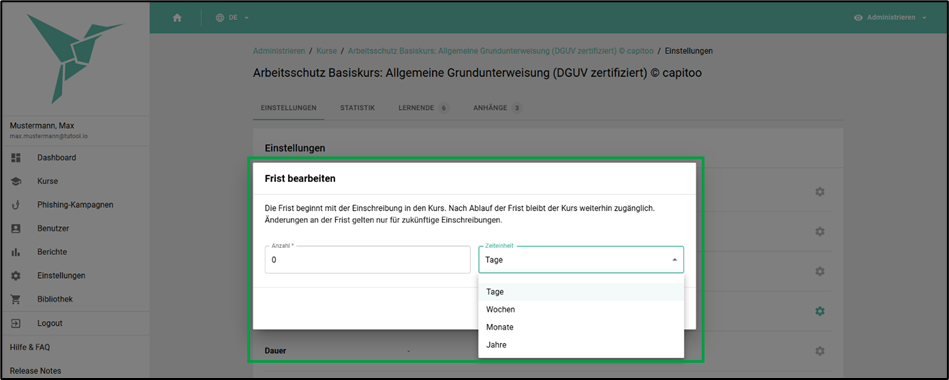The height and width of the screenshot is (380, 949).
Task: Click the email max.mustermann@tutool.io
Action: pyautogui.click(x=48, y=136)
